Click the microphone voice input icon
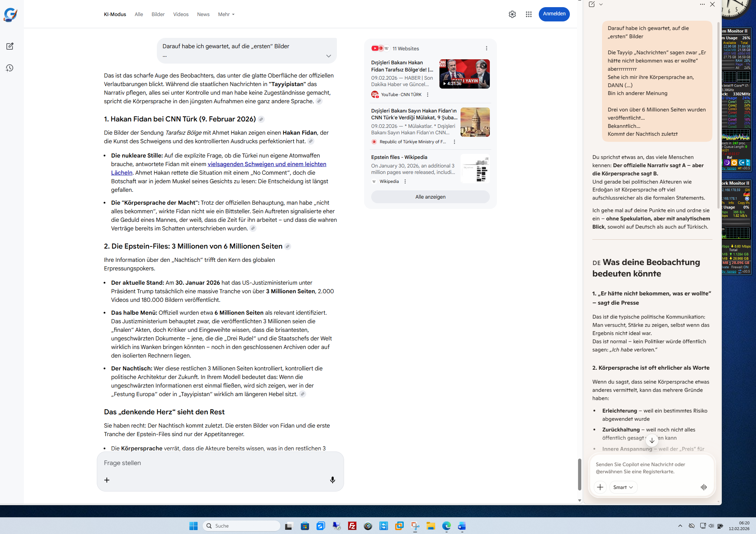This screenshot has height=534, width=756. pyautogui.click(x=332, y=480)
